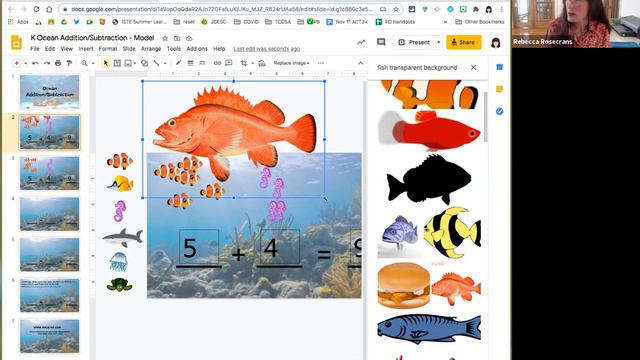The height and width of the screenshot is (360, 640).
Task: Select the fish sandwich burger result
Action: click(x=404, y=285)
